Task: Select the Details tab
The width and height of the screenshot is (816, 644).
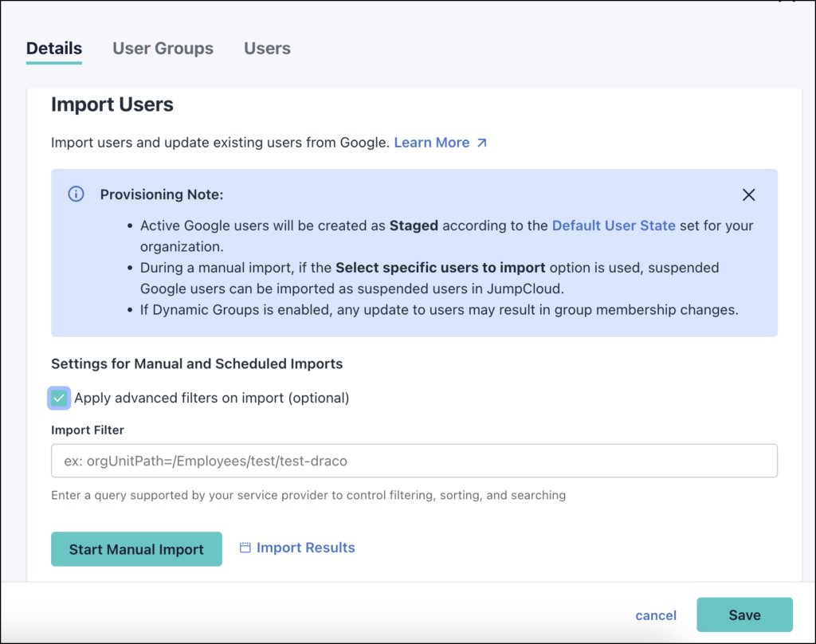Action: pyautogui.click(x=53, y=49)
